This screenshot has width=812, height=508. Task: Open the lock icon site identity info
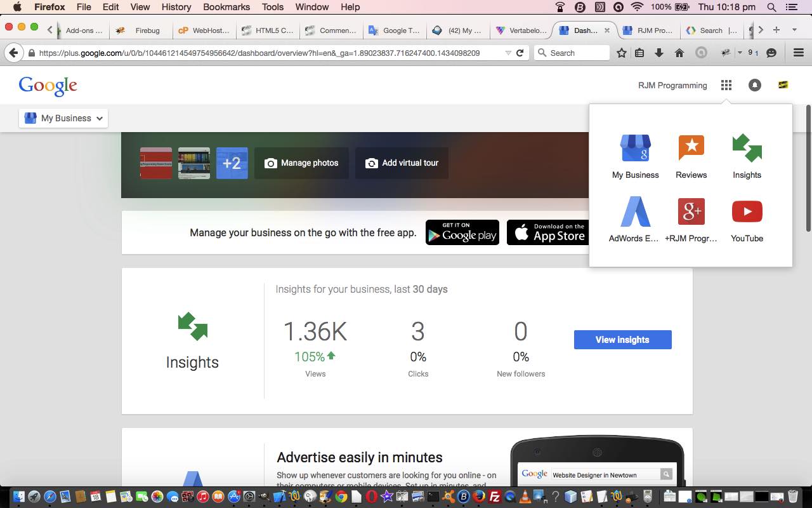point(31,53)
